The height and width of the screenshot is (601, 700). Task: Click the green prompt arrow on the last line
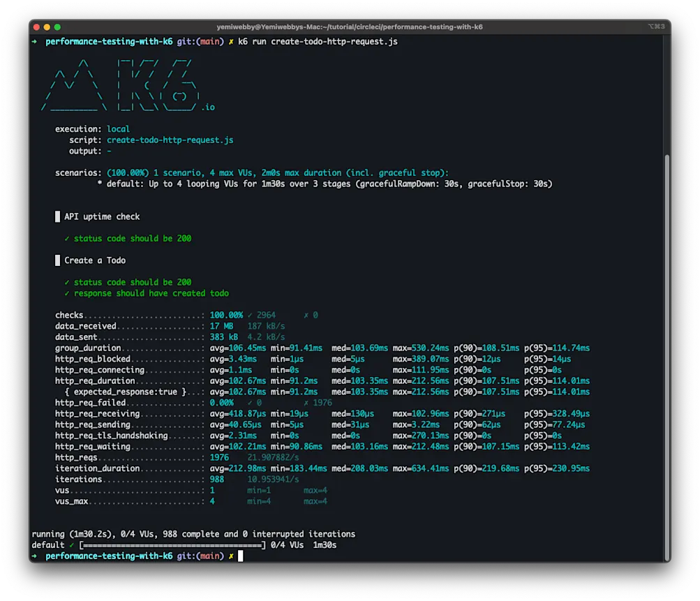33,556
